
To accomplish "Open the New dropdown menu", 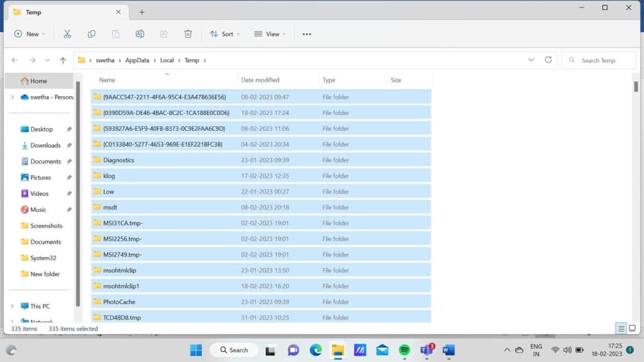I will click(x=30, y=34).
